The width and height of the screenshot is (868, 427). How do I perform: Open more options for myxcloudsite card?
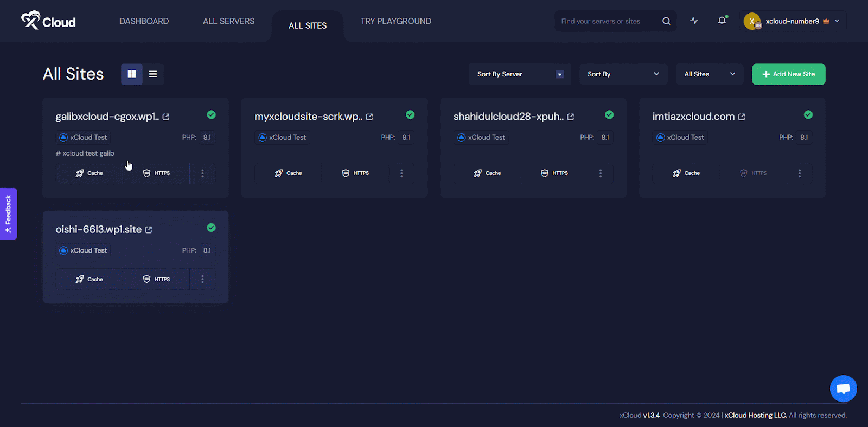pos(401,173)
